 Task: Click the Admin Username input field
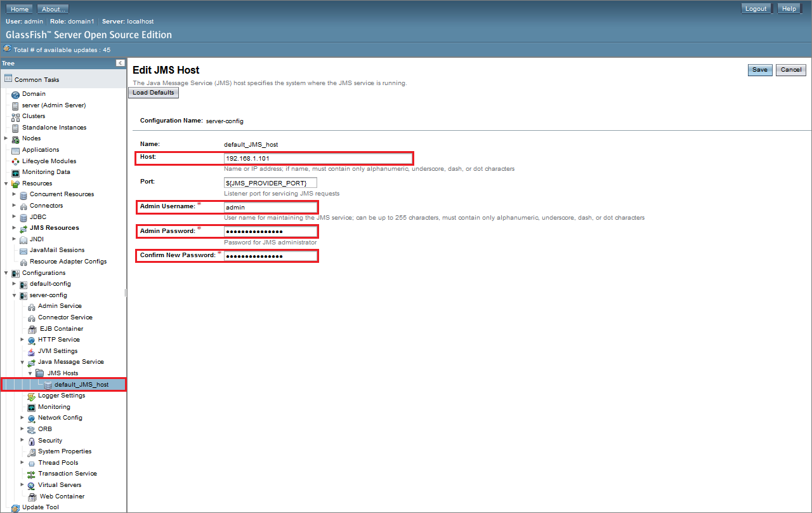(x=270, y=207)
